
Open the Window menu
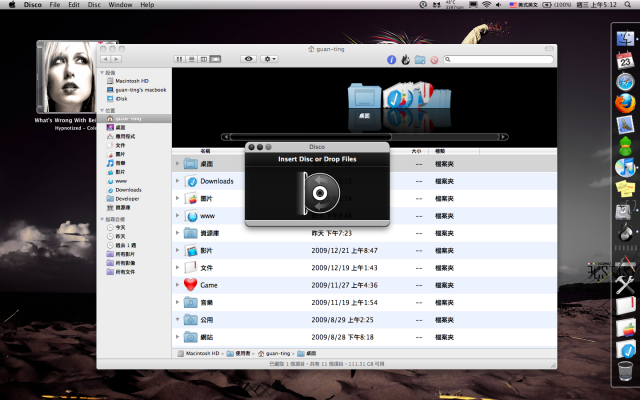120,5
